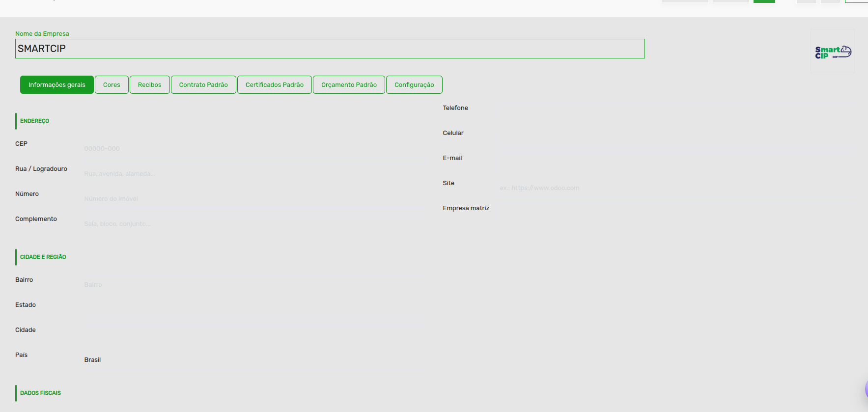Go to Certificados Padrão tab
The width and height of the screenshot is (868, 412).
[x=275, y=84]
